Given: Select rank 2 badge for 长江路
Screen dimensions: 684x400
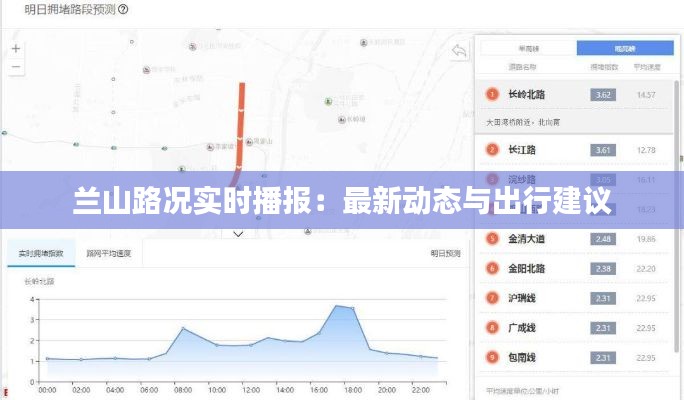Looking at the screenshot, I should pyautogui.click(x=492, y=150).
